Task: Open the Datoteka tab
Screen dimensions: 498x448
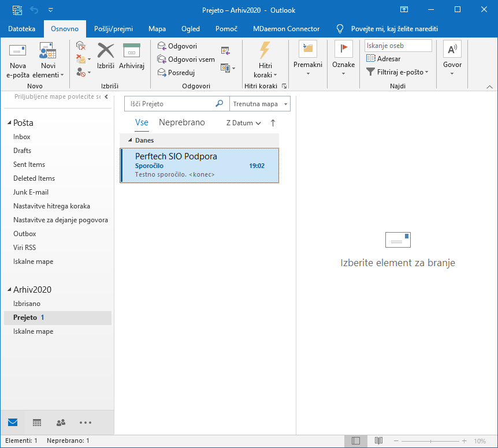Action: [x=21, y=29]
